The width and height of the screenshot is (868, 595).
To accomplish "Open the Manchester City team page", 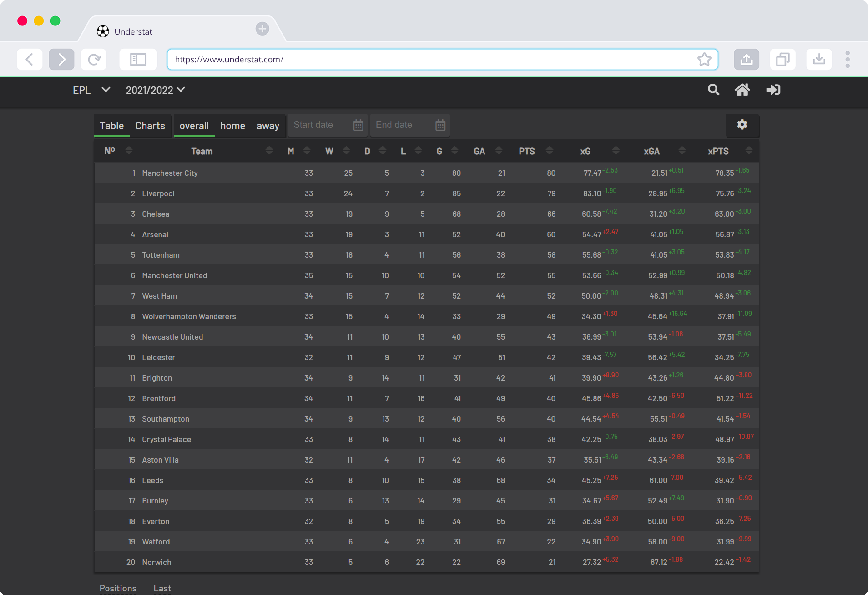I will coord(170,173).
